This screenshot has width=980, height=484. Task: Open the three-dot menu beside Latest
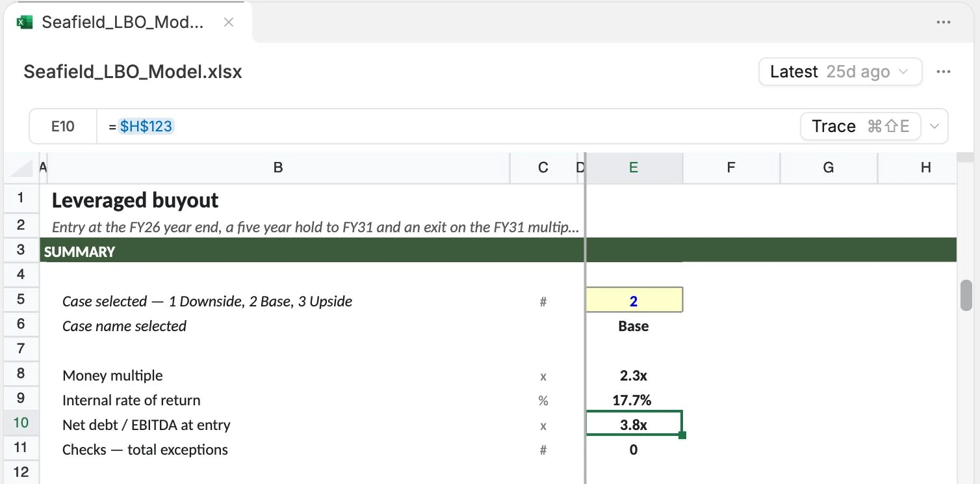(x=944, y=72)
